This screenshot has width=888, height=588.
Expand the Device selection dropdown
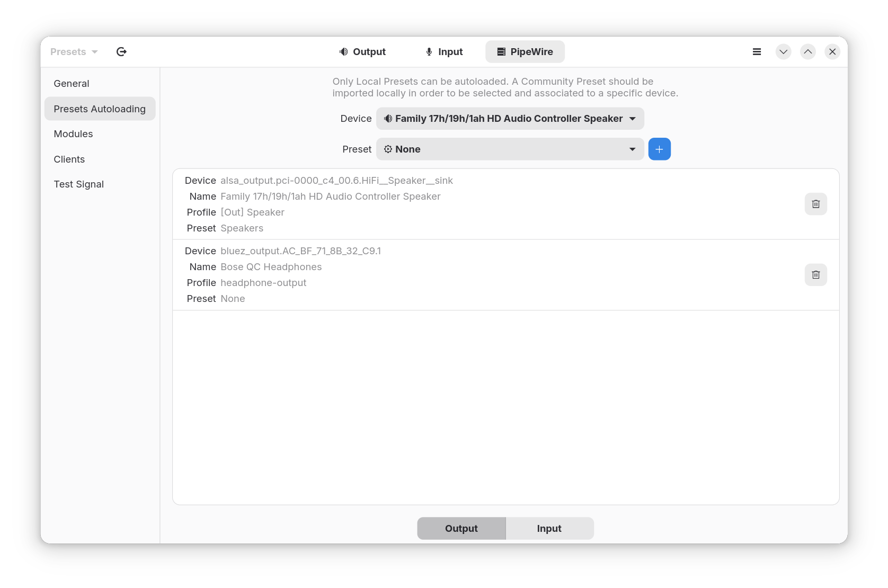click(510, 119)
